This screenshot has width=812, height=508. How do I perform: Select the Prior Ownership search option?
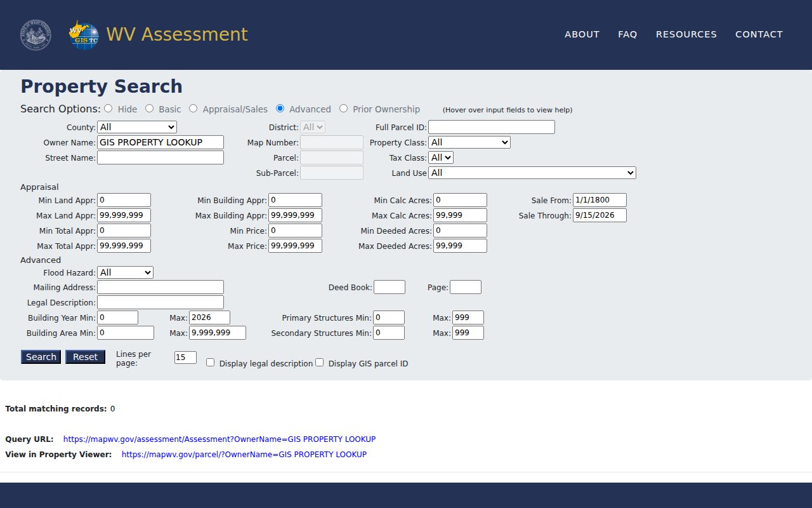pos(344,109)
